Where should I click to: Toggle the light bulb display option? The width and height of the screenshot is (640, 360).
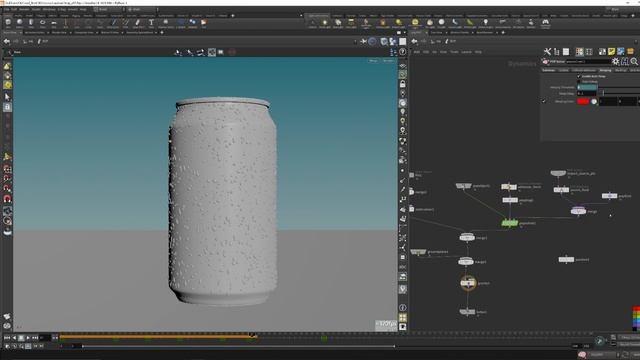click(402, 112)
